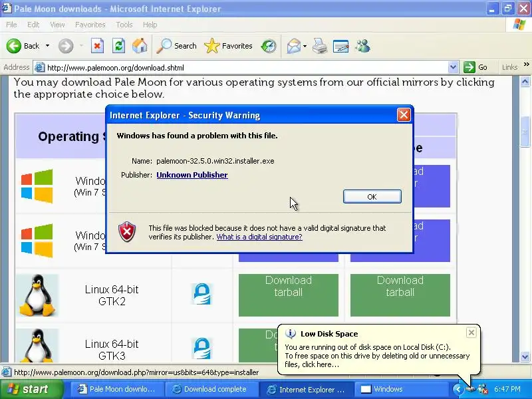This screenshot has width=532, height=399.
Task: Click the vertical scrollbar down arrow
Action: [x=525, y=356]
